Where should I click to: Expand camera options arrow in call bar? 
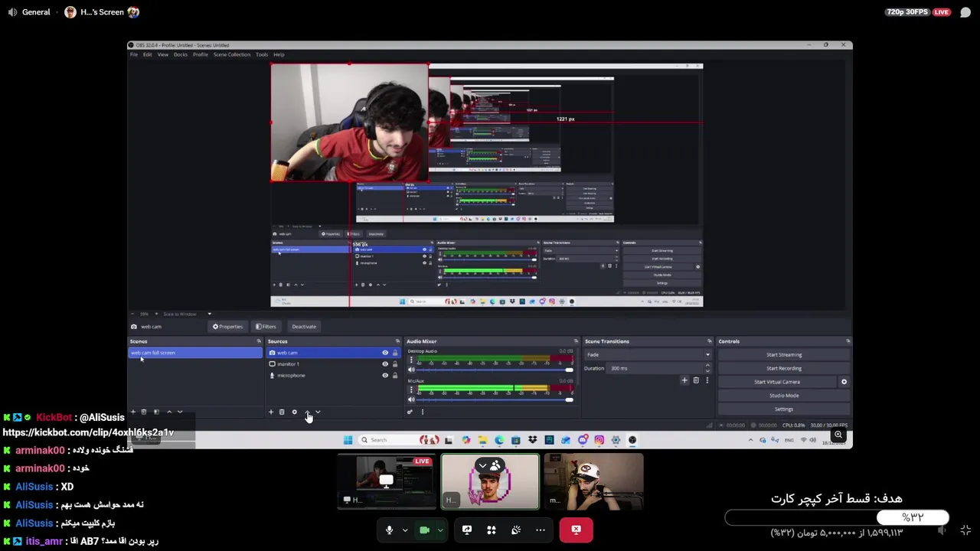pos(440,530)
